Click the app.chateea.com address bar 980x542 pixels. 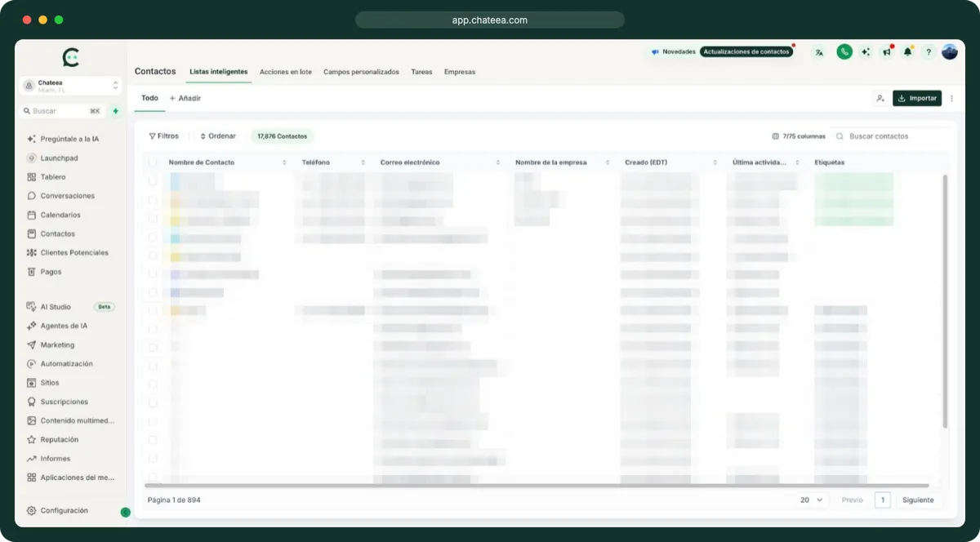490,20
